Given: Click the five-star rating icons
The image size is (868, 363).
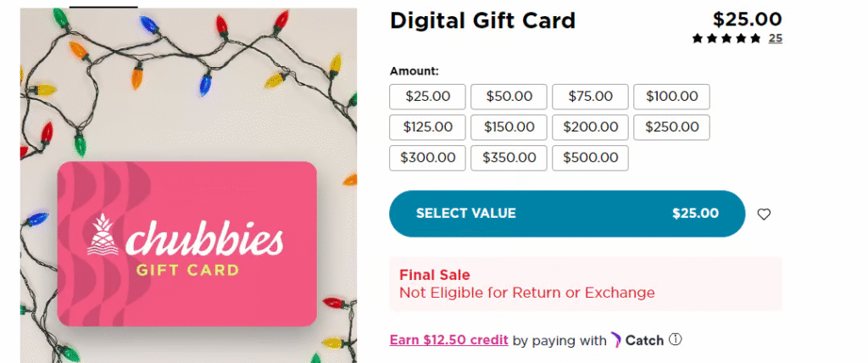Looking at the screenshot, I should 726,38.
